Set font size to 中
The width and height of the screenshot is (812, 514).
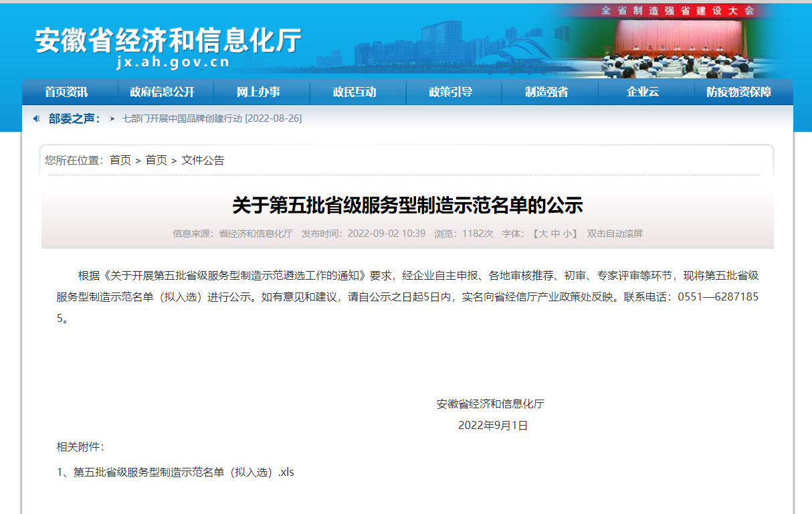[x=555, y=234]
